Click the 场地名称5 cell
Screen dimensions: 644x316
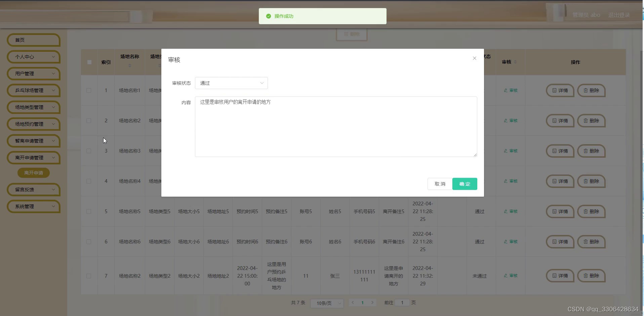coord(130,211)
